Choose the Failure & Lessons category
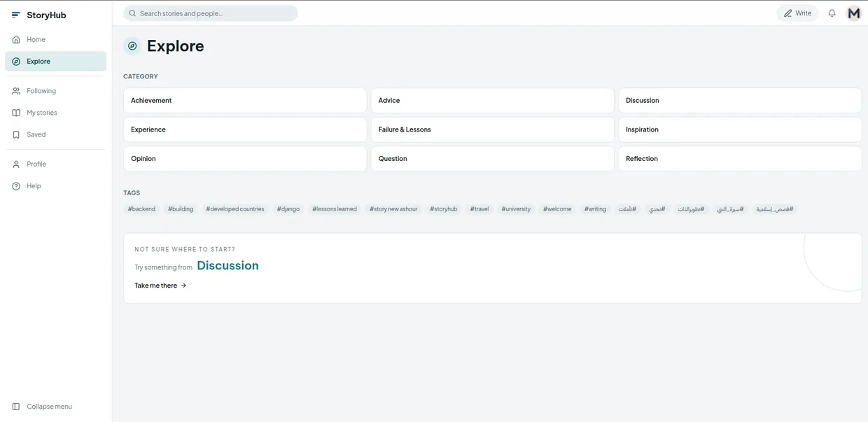Viewport: 868px width, 422px height. (x=492, y=129)
